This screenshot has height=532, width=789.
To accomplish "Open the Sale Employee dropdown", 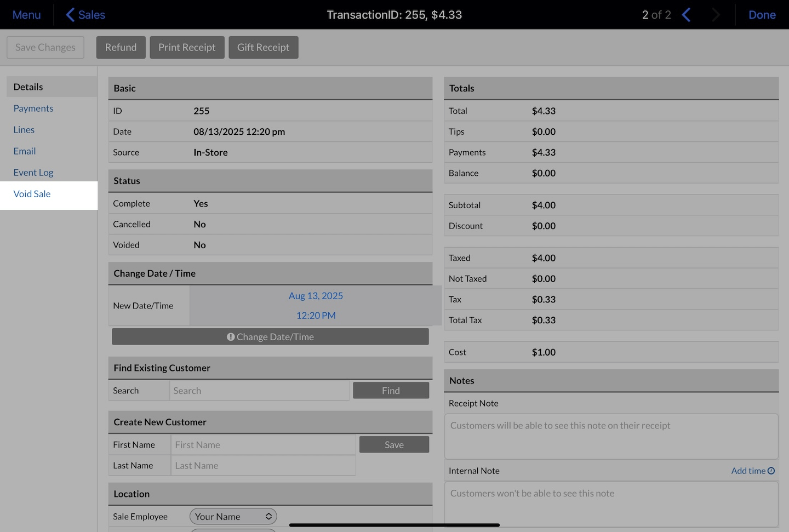I will (233, 516).
